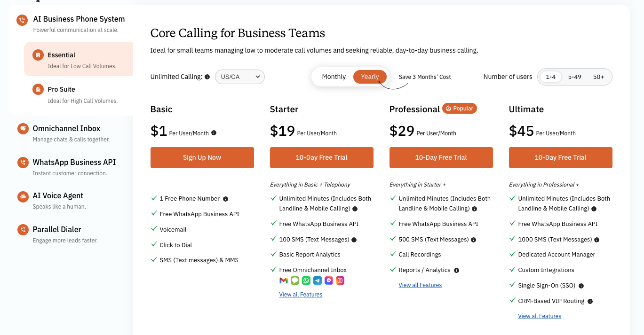Choose the 50+ users option
The width and height of the screenshot is (644, 335).
(598, 77)
